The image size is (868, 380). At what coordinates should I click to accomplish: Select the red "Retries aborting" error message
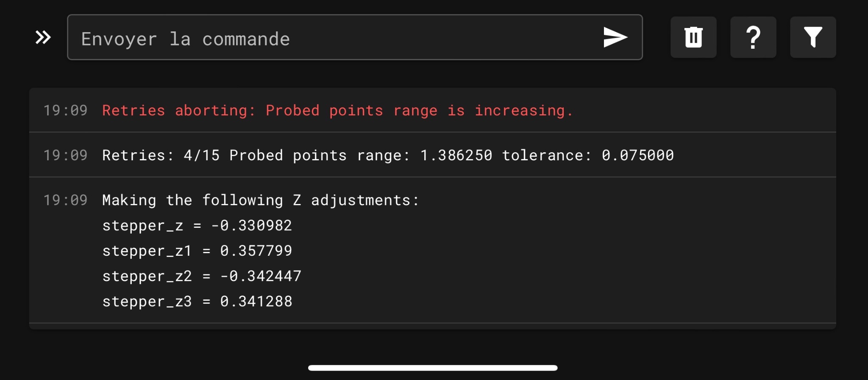pyautogui.click(x=337, y=110)
